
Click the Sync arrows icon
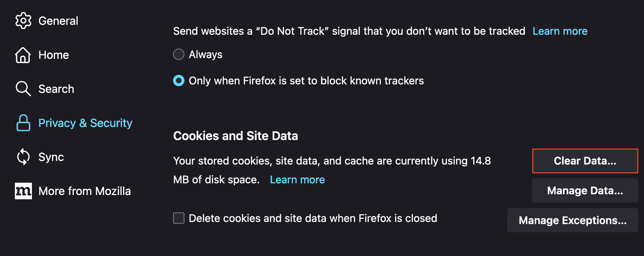pos(23,157)
